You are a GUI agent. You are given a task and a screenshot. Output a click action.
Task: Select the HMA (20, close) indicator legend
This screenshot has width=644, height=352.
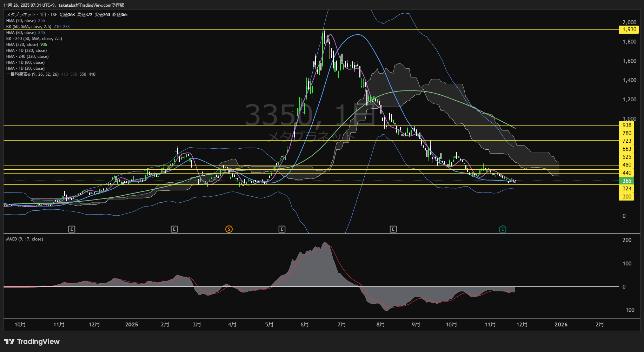coord(21,21)
